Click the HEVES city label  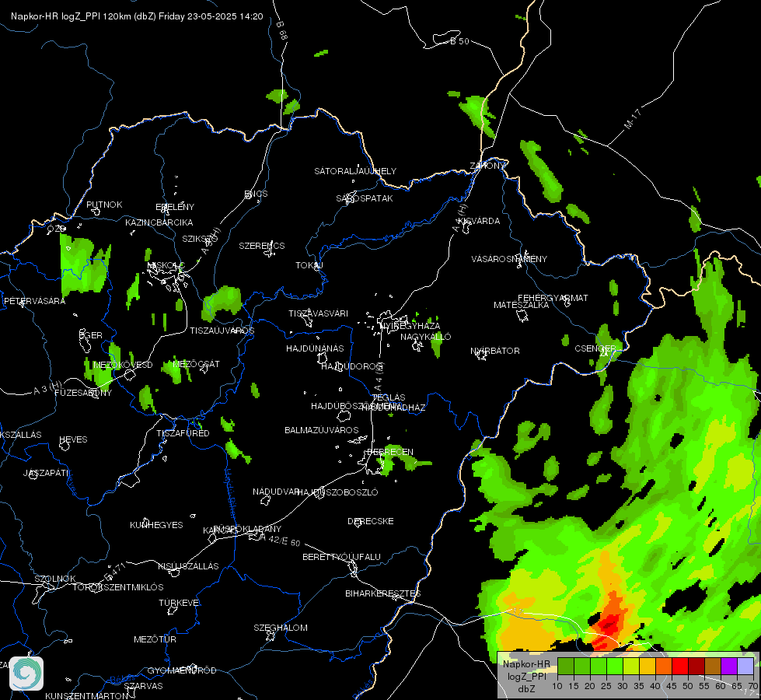coord(73,439)
